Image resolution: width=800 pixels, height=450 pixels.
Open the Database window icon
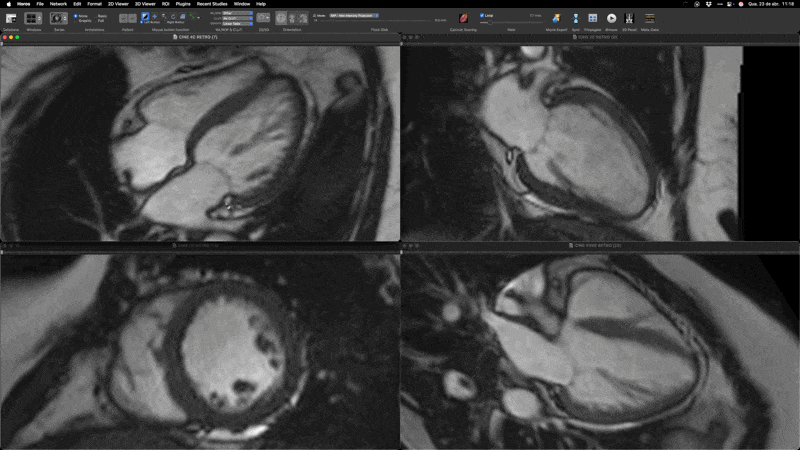point(11,18)
